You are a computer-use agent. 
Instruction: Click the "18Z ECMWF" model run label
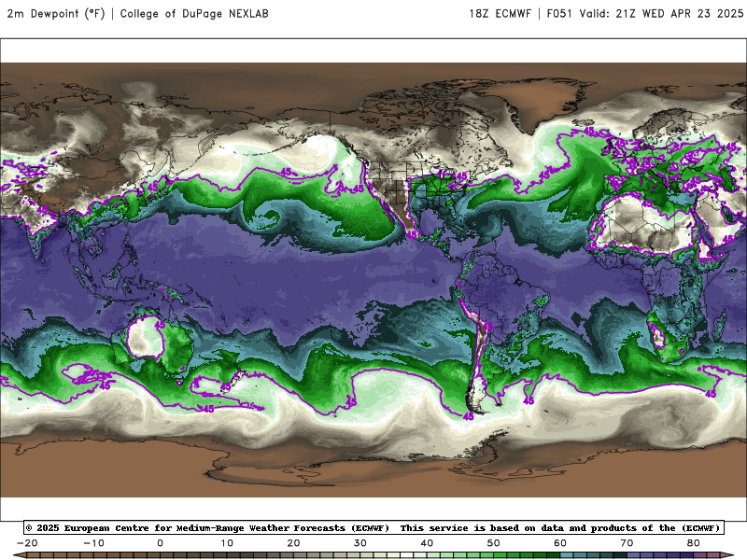[500, 14]
